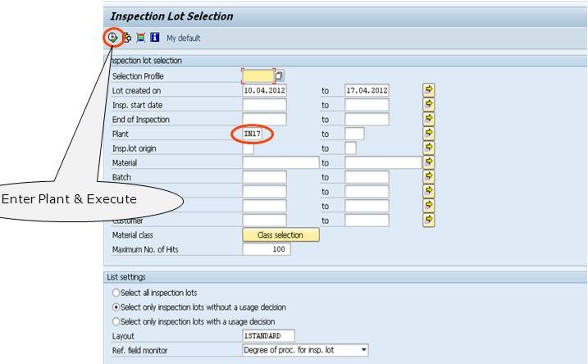Open the blue Information icon
The width and height of the screenshot is (588, 364).
pos(154,37)
